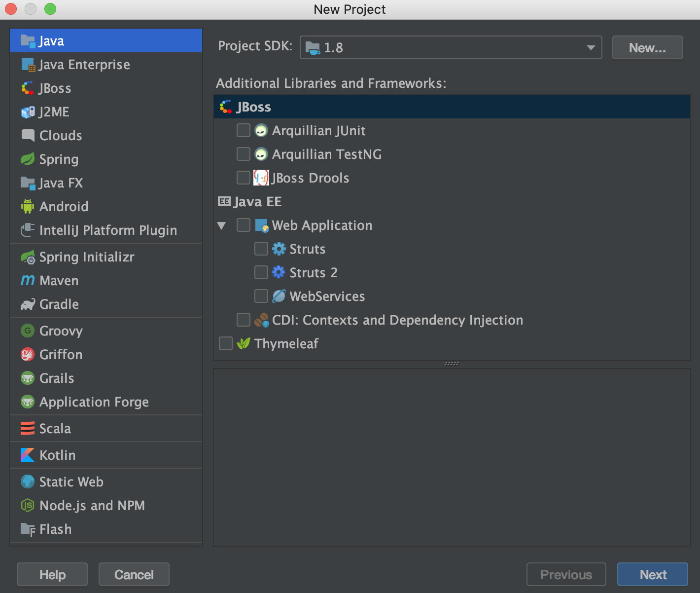Click the WebServices planet icon
The image size is (700, 593).
[279, 296]
